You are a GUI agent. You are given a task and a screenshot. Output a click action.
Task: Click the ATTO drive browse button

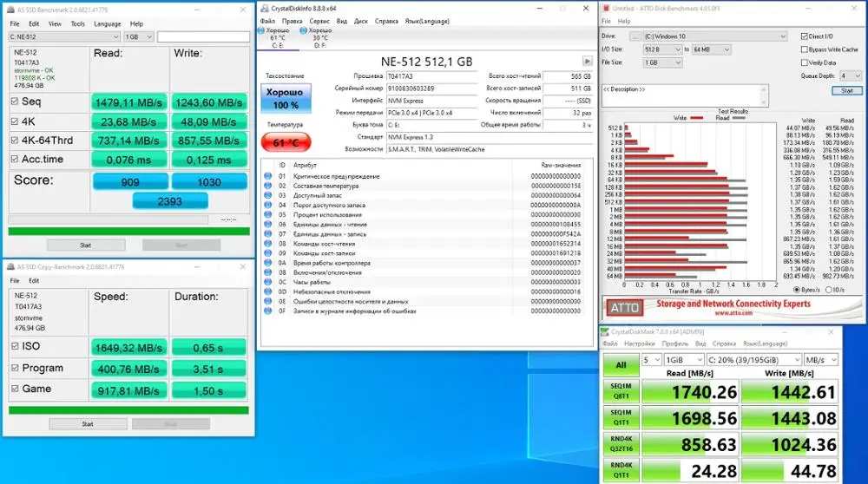pos(635,36)
